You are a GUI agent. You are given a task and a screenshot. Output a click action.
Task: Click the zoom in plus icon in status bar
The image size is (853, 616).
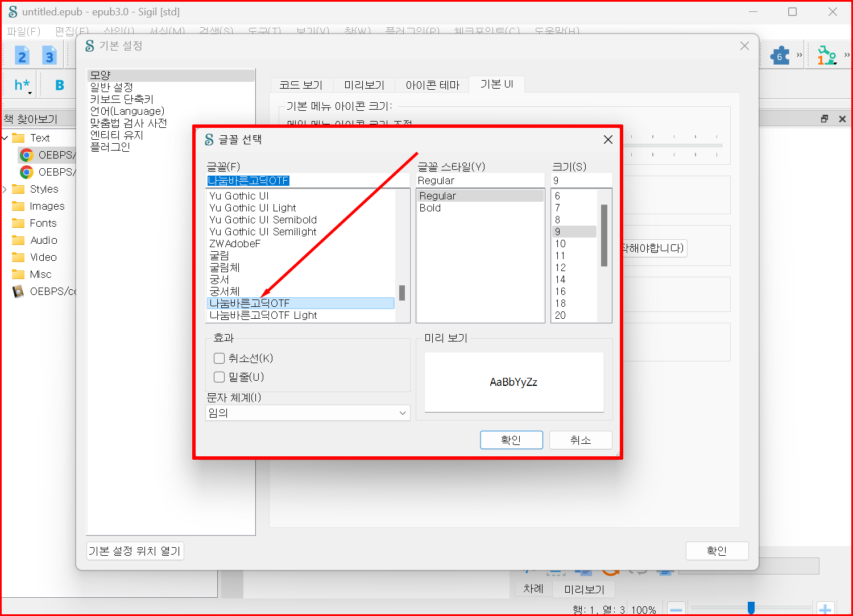pos(825,610)
